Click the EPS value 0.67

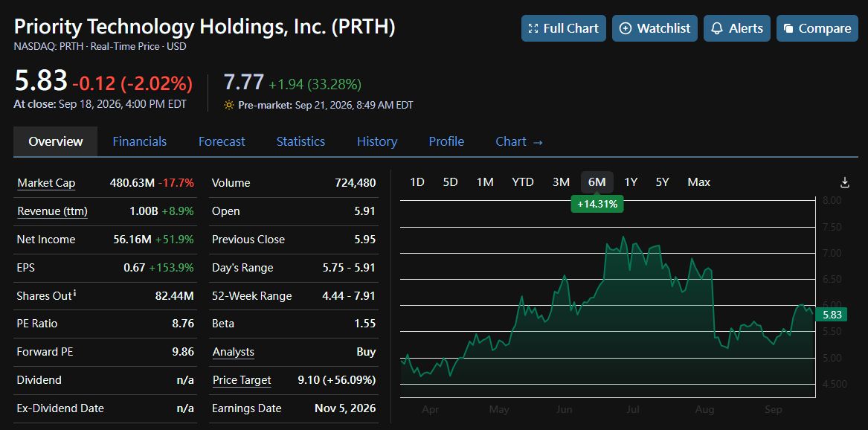(135, 268)
